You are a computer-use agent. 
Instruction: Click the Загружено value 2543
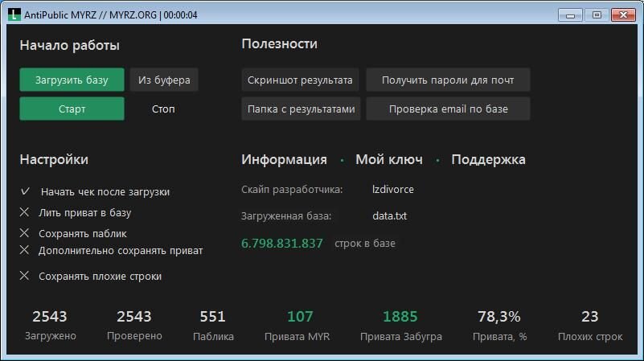tap(50, 316)
